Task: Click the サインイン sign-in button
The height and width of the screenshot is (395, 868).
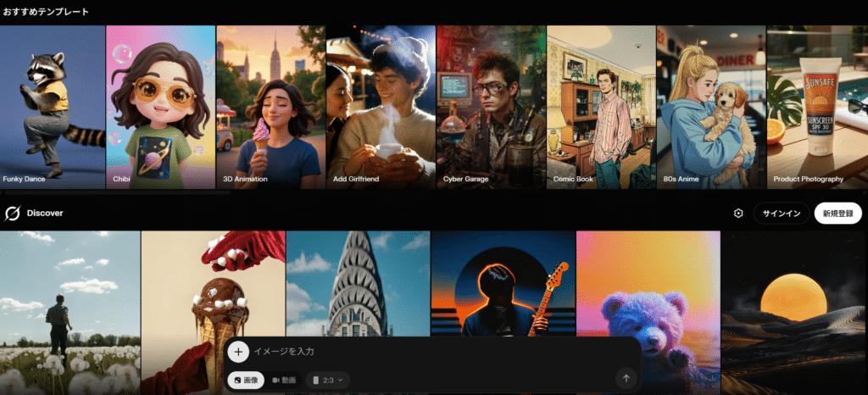Action: click(781, 213)
